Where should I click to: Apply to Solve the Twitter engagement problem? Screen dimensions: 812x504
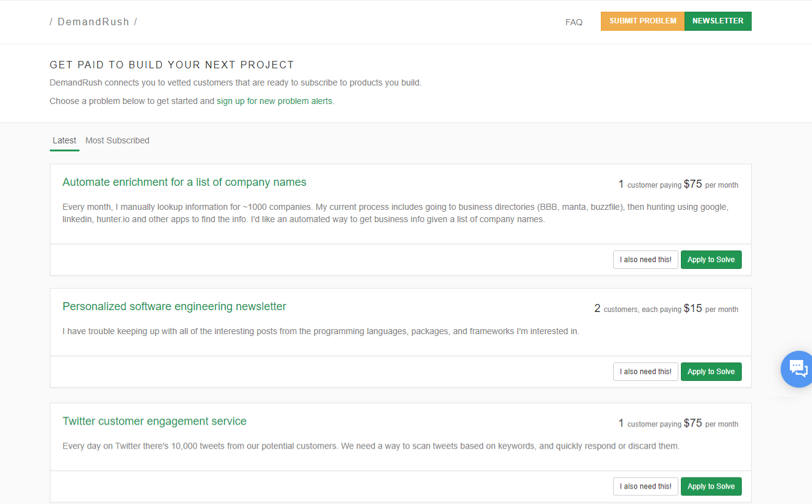(x=711, y=486)
